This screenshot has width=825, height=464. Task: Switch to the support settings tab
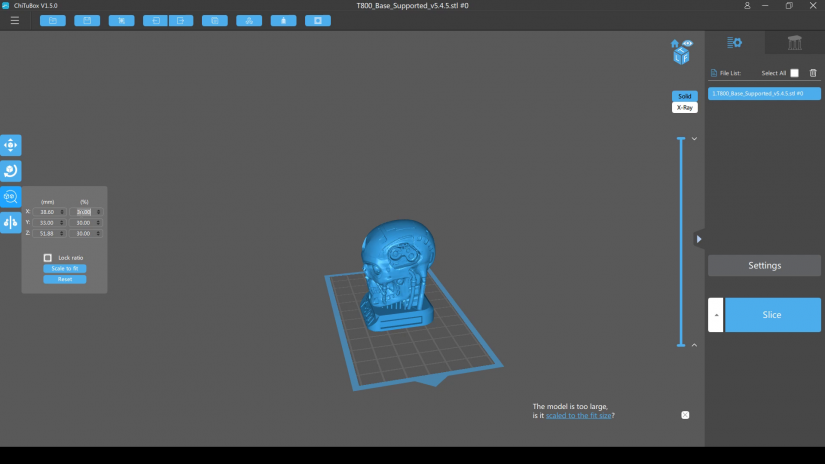[x=794, y=42]
